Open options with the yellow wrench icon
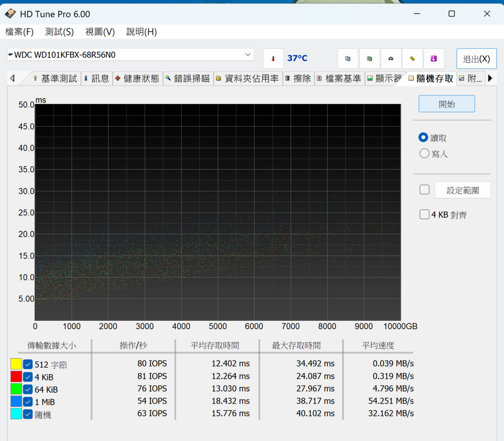 click(412, 59)
